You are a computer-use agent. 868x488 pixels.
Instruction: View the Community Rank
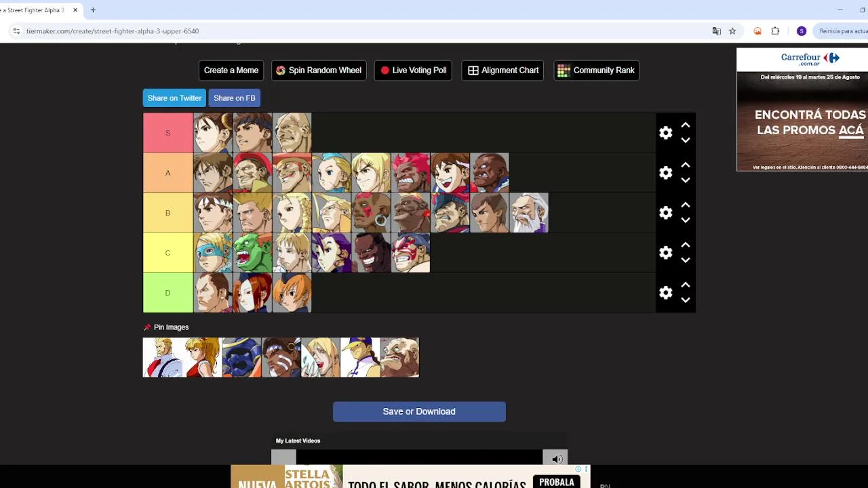pyautogui.click(x=597, y=70)
